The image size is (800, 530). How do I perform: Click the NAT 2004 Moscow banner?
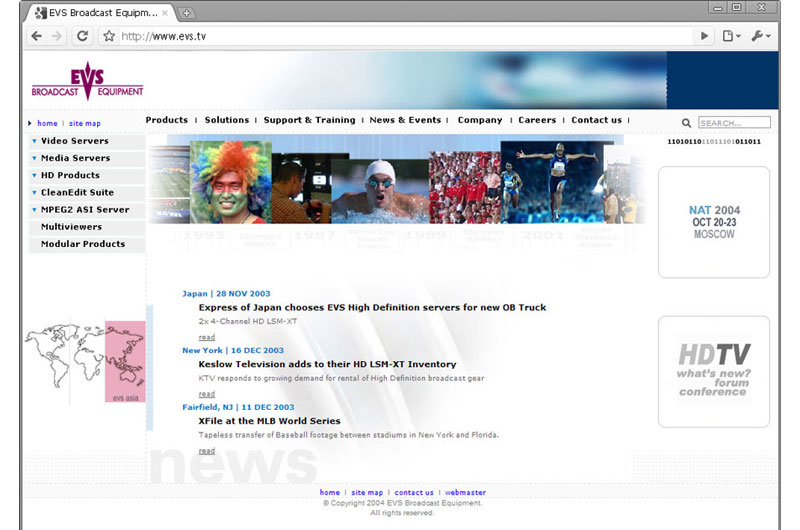(714, 222)
